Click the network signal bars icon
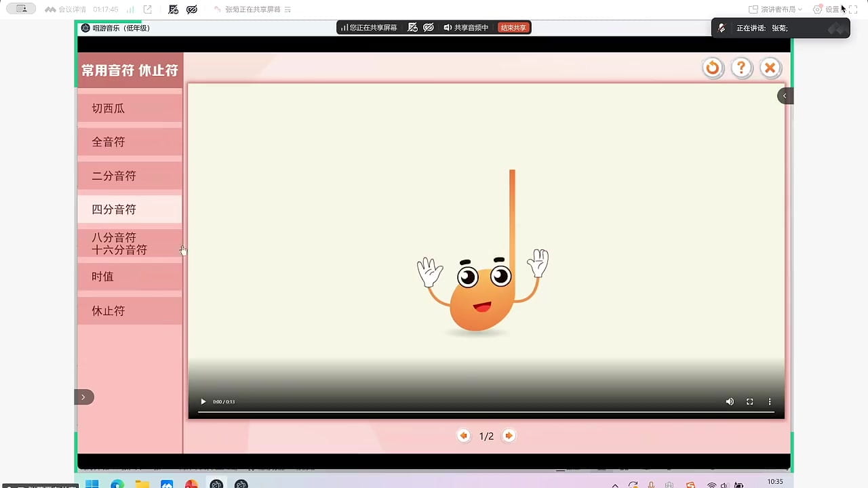The width and height of the screenshot is (868, 488). pos(130,9)
